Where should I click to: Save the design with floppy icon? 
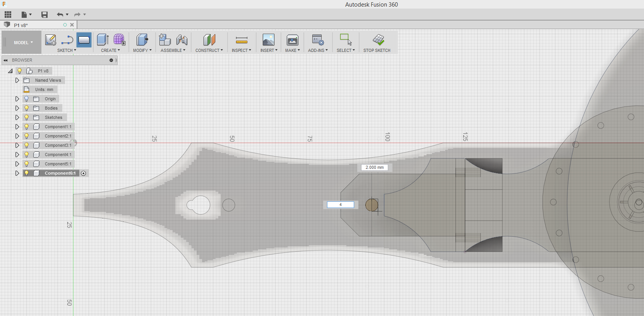pyautogui.click(x=45, y=15)
